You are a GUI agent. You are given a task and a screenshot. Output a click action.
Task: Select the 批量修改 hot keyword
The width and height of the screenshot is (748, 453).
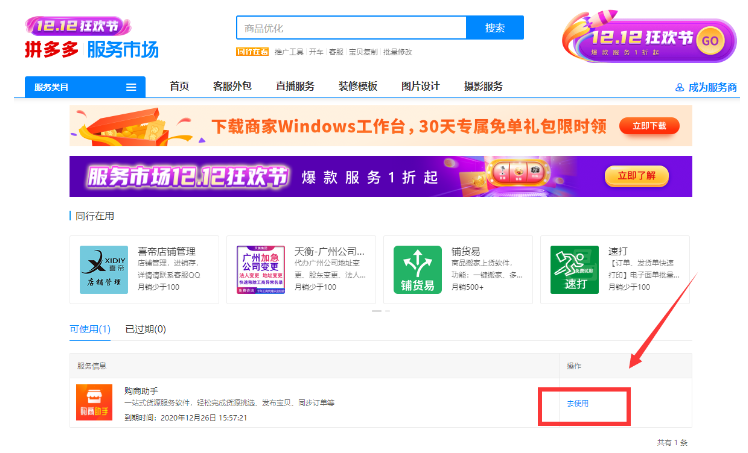tap(397, 52)
